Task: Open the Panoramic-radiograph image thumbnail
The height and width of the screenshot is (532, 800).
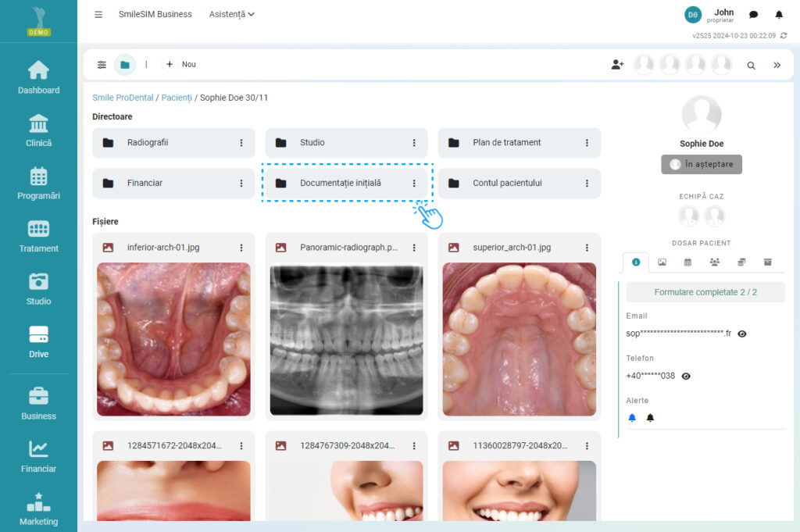Action: click(x=346, y=340)
